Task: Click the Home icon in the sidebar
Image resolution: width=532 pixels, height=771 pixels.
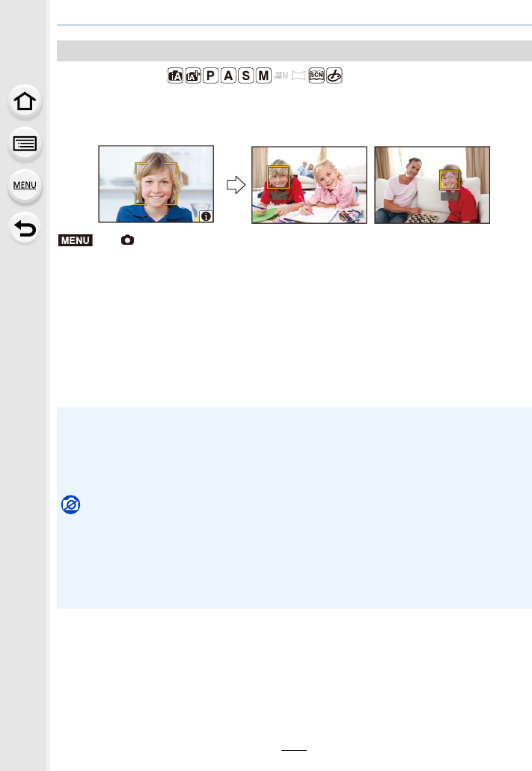Action: (25, 102)
